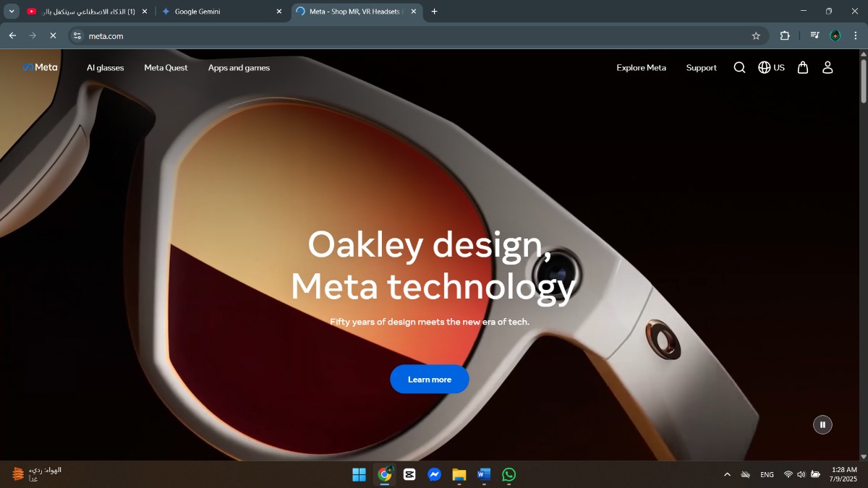Open the Meta logo home link

[x=40, y=67]
